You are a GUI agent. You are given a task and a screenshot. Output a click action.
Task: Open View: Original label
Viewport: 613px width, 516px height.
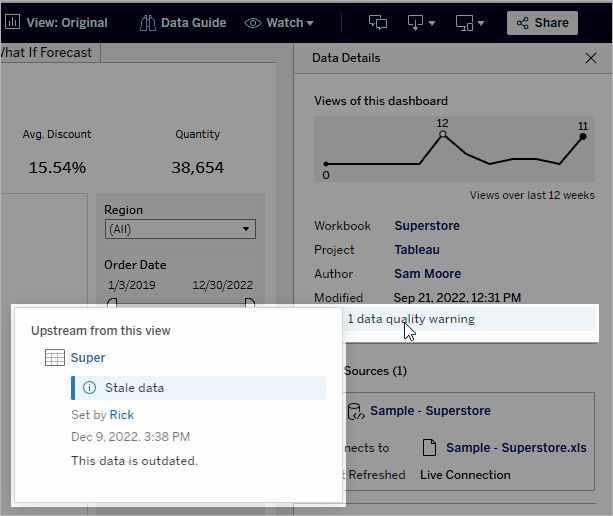pos(67,23)
